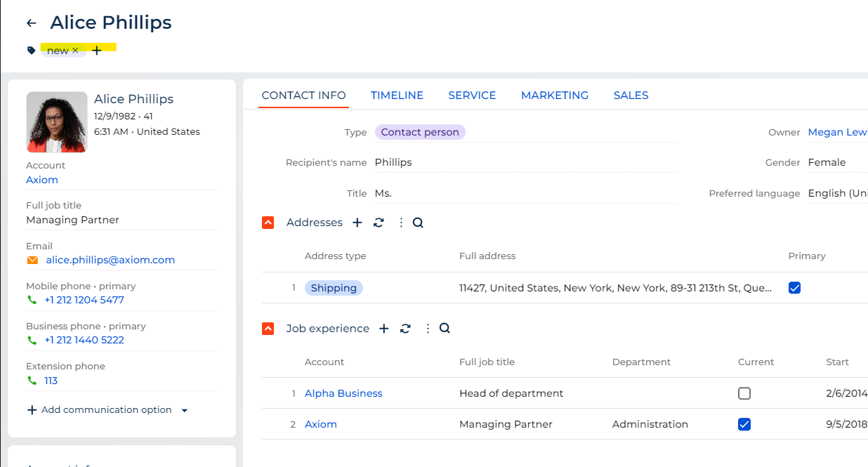Viewport: 868px width, 467px height.
Task: Click the 'Administration' department cell
Action: [x=650, y=424]
